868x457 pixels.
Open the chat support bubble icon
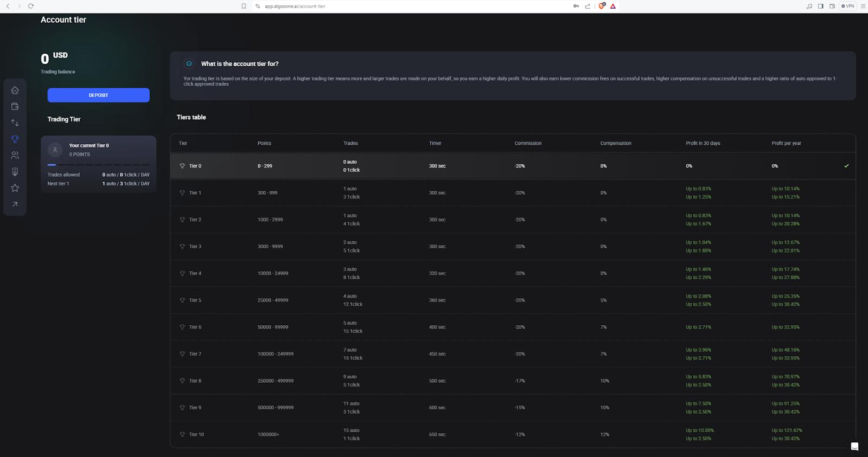point(854,447)
